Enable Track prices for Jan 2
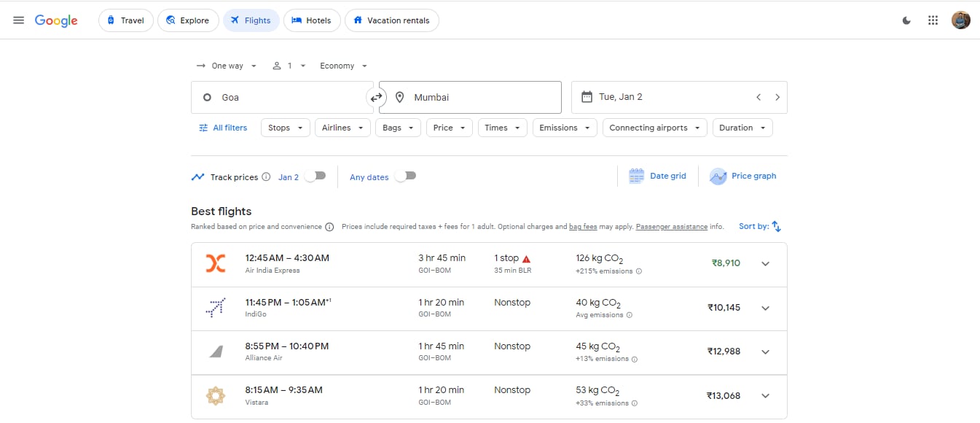 coord(315,176)
